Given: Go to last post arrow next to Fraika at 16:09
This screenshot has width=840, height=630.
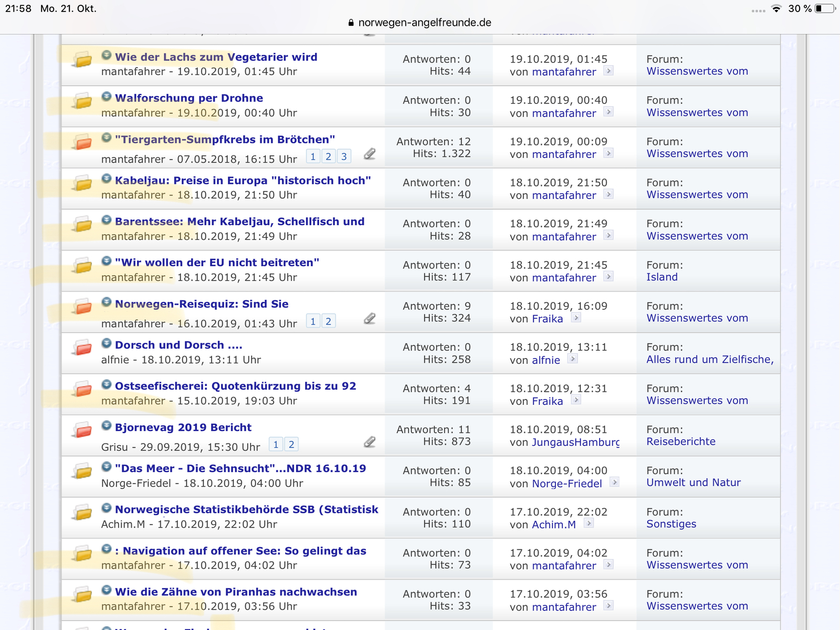Looking at the screenshot, I should (576, 318).
